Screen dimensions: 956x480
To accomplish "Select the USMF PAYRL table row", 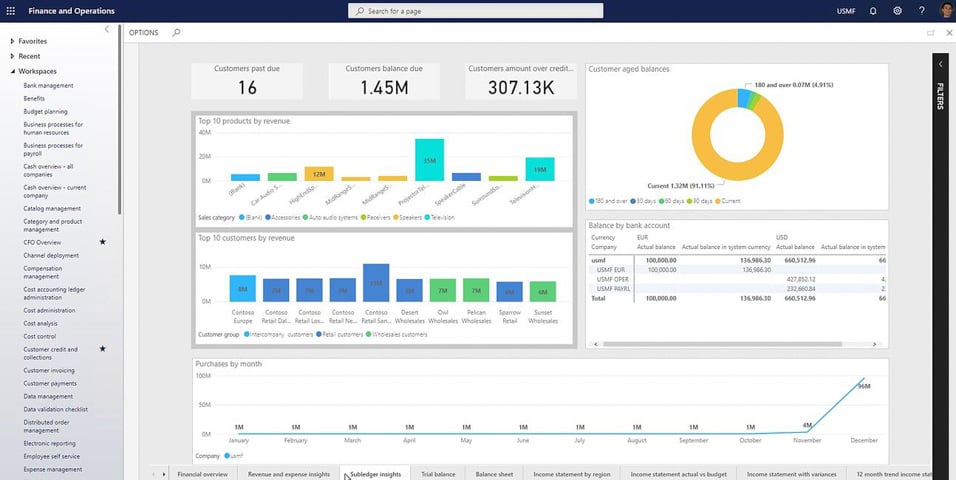I will pyautogui.click(x=737, y=288).
